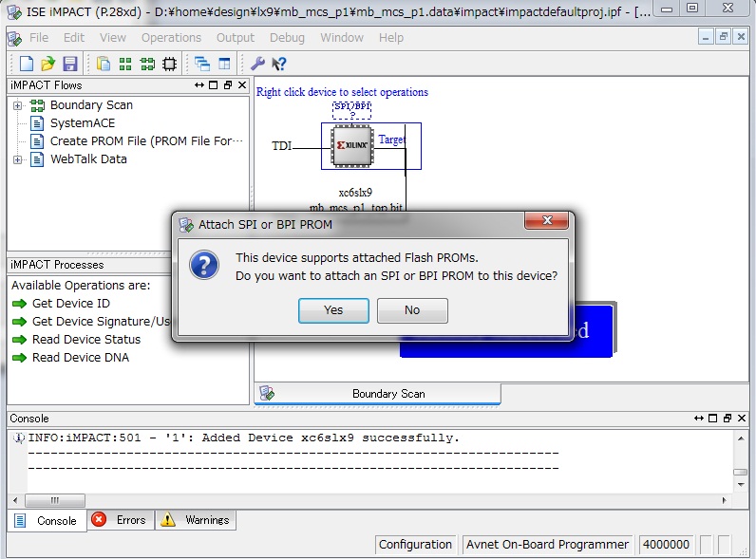Open the Operations menu
The width and height of the screenshot is (756, 559).
(x=171, y=38)
